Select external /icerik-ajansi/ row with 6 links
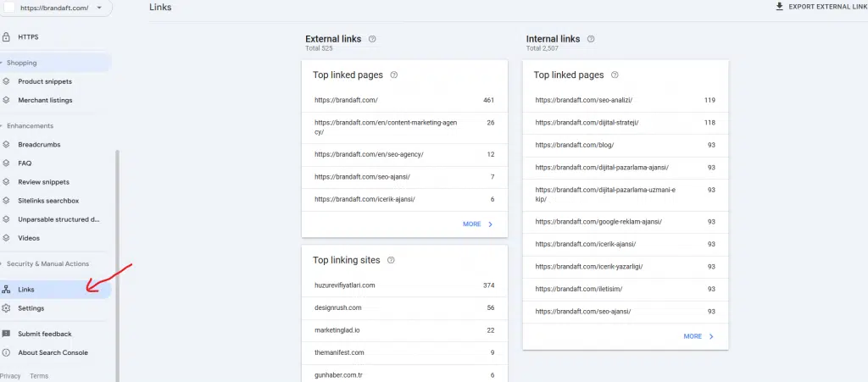868x382 pixels. point(404,200)
